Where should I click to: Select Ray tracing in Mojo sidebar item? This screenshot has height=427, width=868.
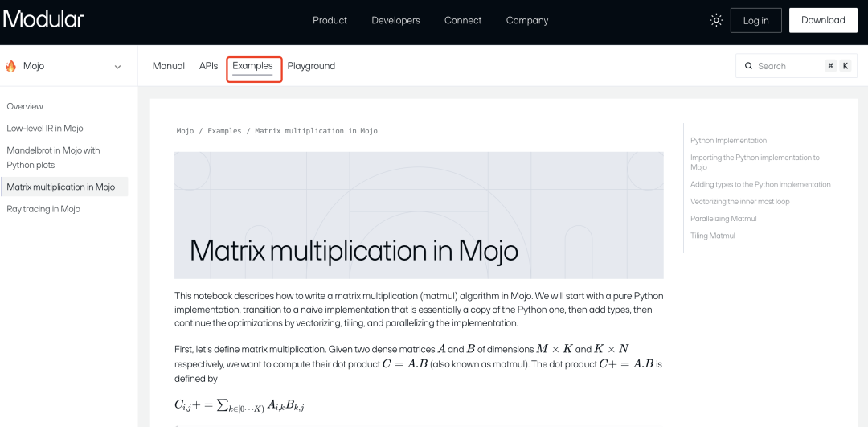[x=43, y=209]
